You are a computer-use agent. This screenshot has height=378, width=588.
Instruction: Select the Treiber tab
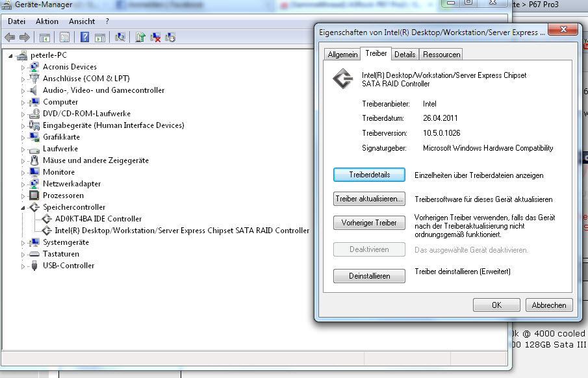[x=376, y=53]
